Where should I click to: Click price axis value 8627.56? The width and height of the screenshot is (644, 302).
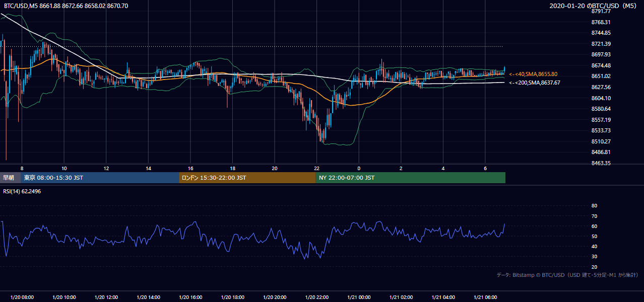[x=601, y=87]
